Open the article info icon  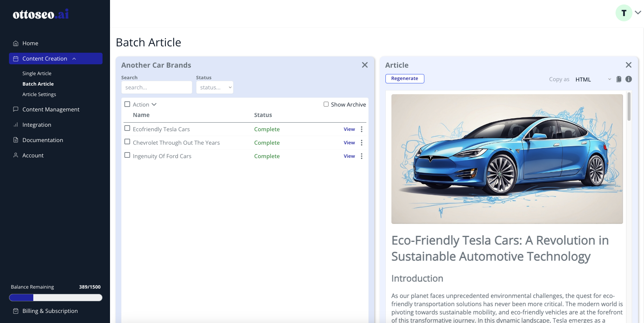629,79
